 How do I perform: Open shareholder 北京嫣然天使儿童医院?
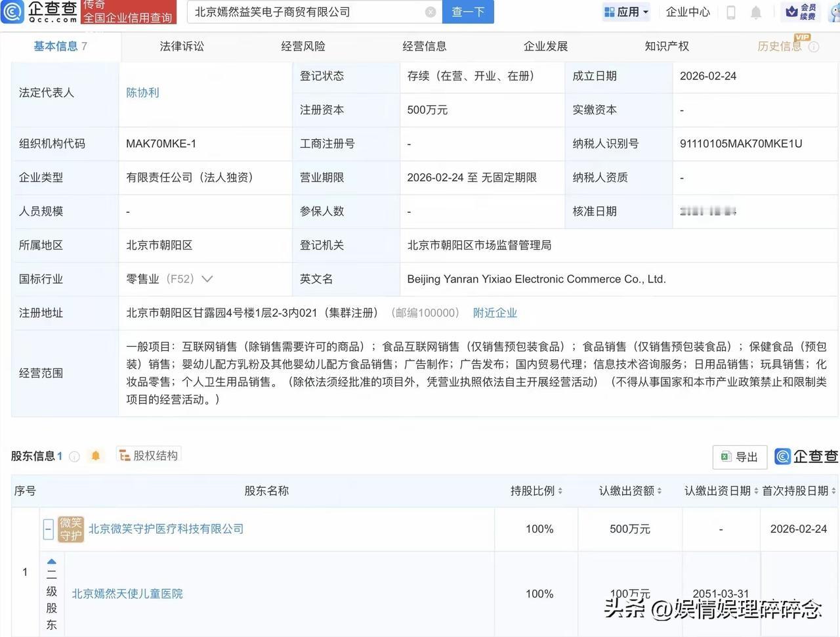[127, 594]
